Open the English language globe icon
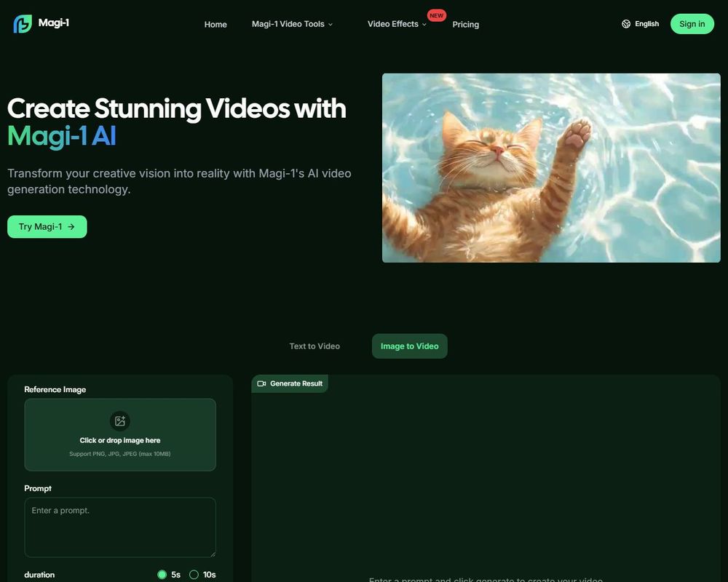The image size is (728, 582). pyautogui.click(x=626, y=23)
